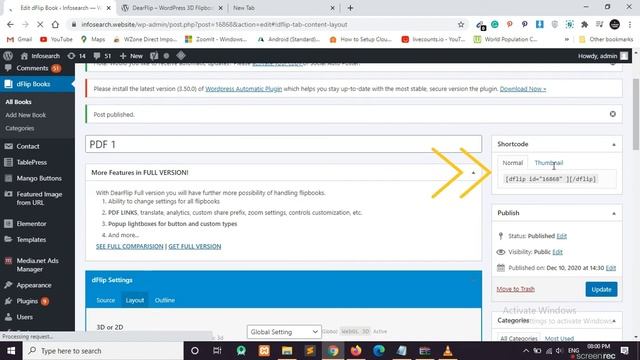The height and width of the screenshot is (360, 640).
Task: Collapse the More Features panel
Action: pos(473,173)
